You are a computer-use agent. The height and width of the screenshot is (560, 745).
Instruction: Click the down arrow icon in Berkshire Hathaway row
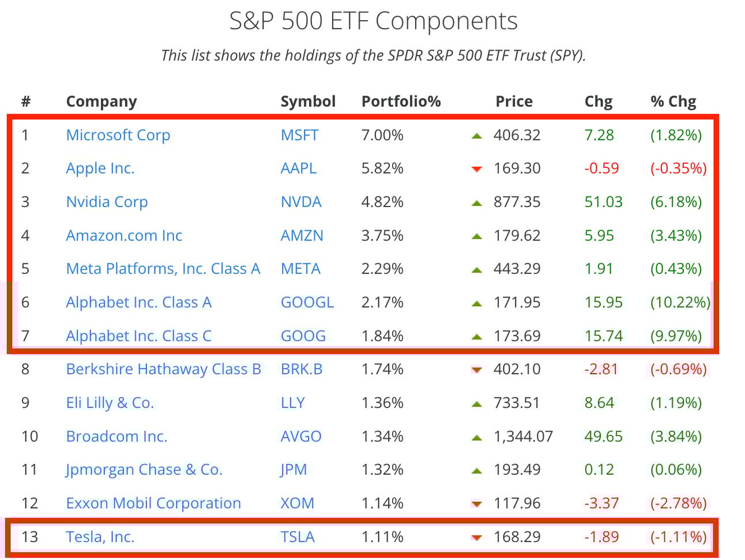coord(476,370)
